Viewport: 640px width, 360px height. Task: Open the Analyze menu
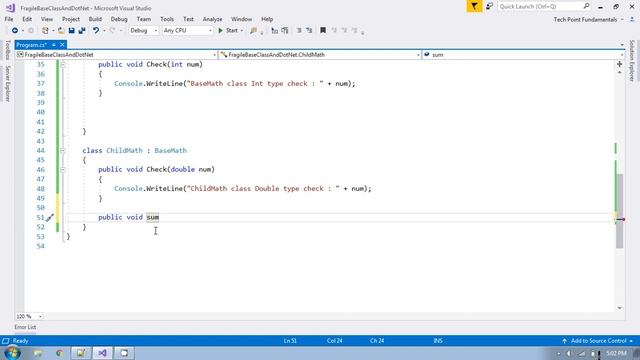[212, 19]
